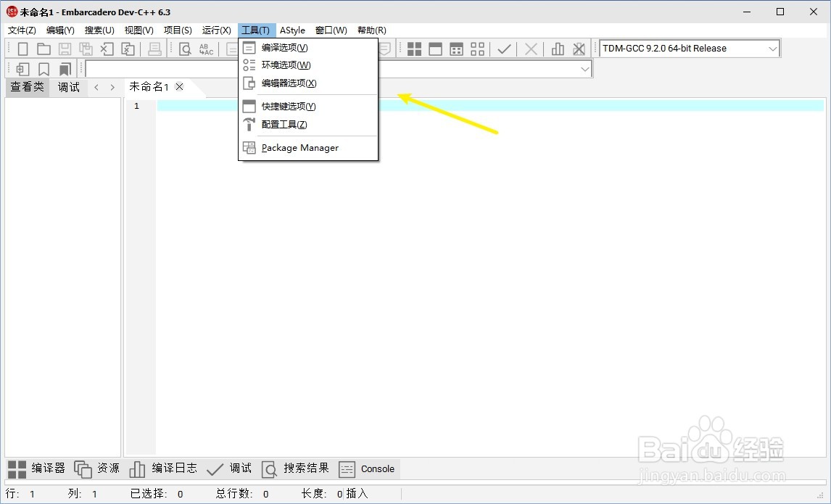Close the 未命名1 editor tab
This screenshot has height=504, width=831.
180,87
